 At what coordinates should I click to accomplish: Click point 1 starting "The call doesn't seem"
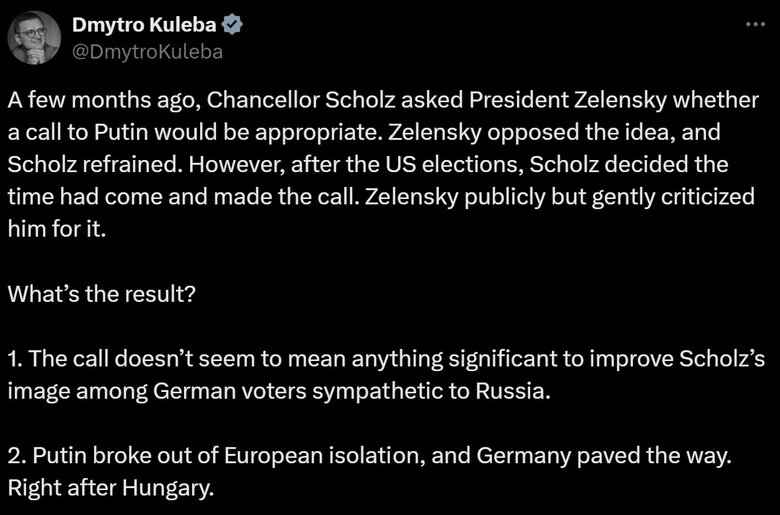(150, 359)
